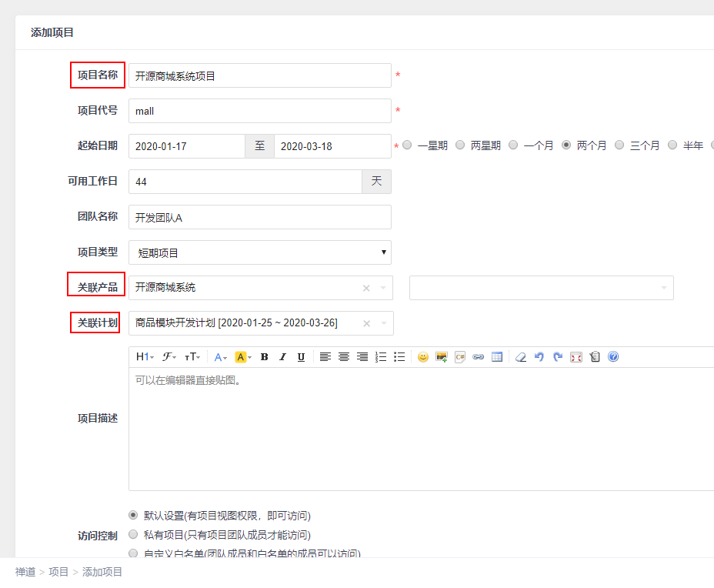Undo last edit in editor

click(539, 357)
